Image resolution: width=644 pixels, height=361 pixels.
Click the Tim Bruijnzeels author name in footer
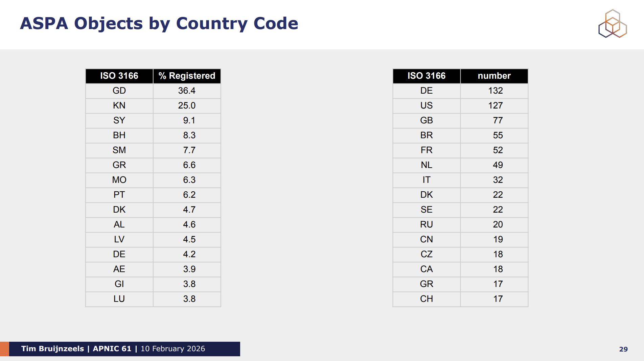52,349
